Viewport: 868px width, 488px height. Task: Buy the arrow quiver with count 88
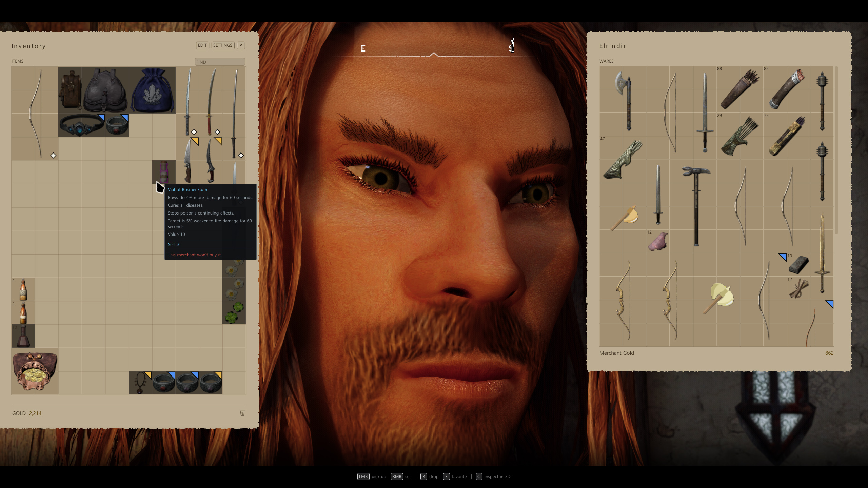tap(740, 90)
